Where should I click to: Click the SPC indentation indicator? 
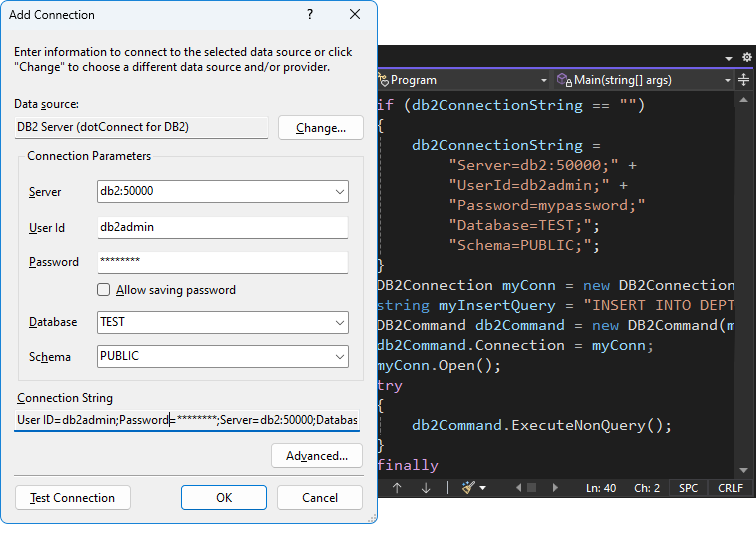click(x=688, y=488)
